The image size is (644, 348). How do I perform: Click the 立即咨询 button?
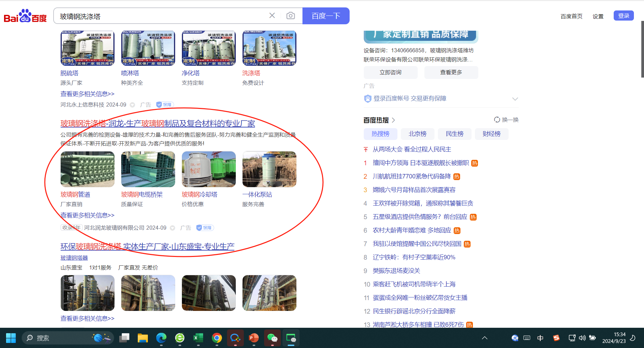[x=391, y=72]
